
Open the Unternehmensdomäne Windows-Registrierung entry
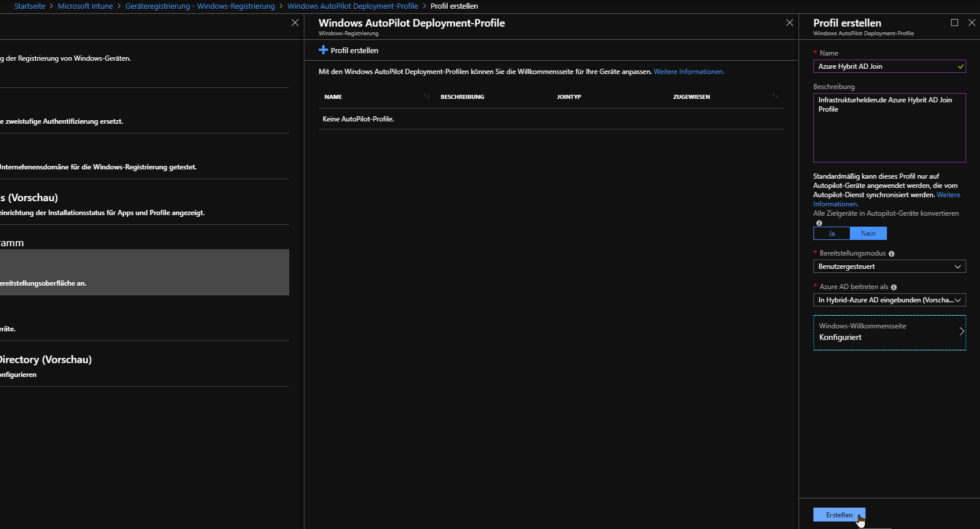[145, 157]
